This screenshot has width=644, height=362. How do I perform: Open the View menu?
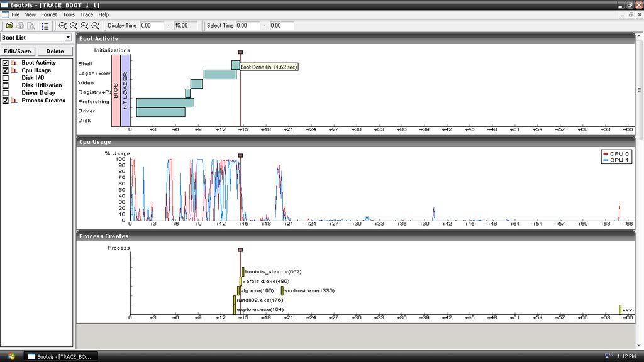point(30,15)
